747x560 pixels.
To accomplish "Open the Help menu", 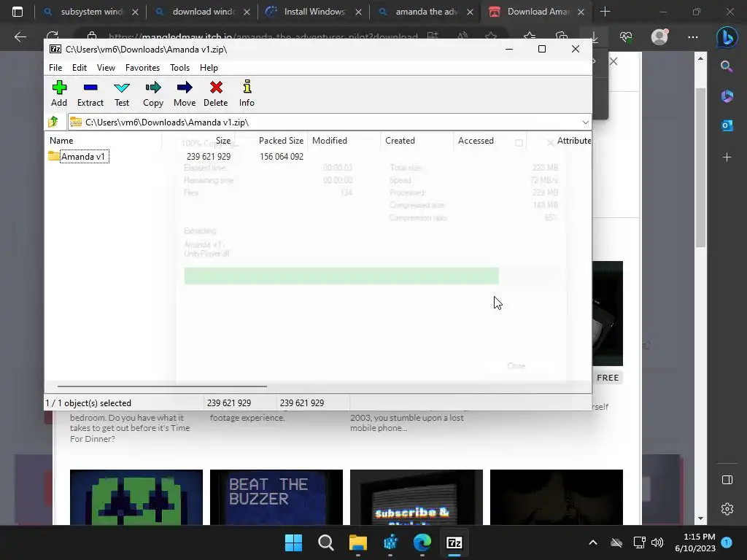I will (209, 68).
